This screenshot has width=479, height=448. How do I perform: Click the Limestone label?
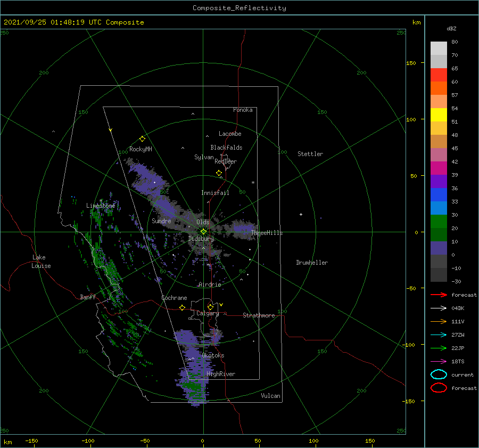(x=101, y=206)
